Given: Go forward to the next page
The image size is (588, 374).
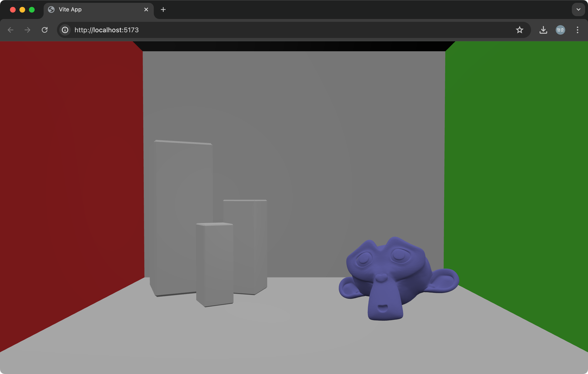Looking at the screenshot, I should point(28,30).
